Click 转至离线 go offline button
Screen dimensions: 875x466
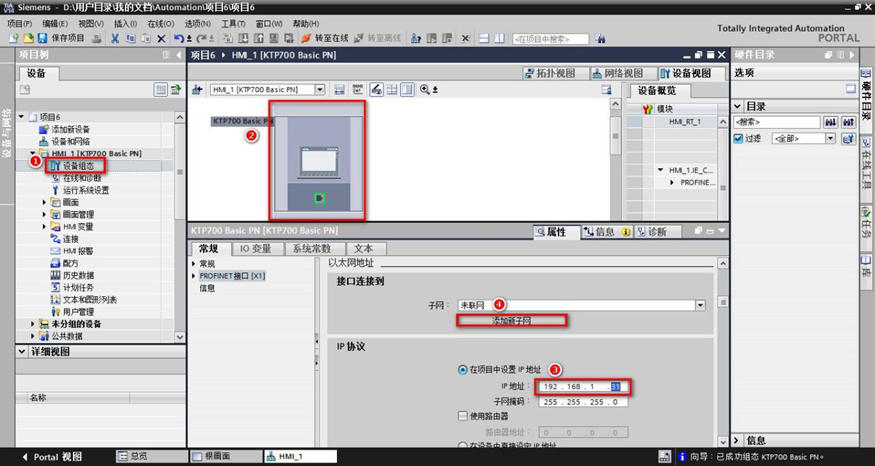pyautogui.click(x=377, y=39)
